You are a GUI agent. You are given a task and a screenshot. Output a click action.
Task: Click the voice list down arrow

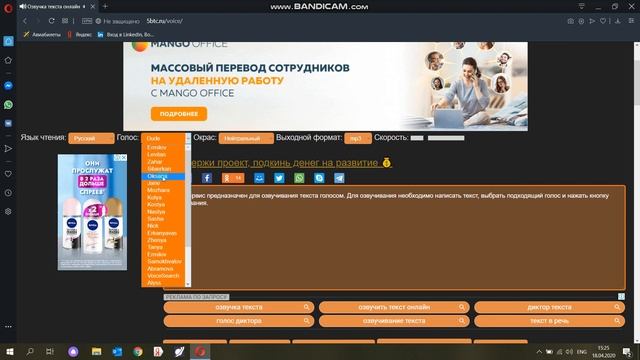(x=188, y=284)
